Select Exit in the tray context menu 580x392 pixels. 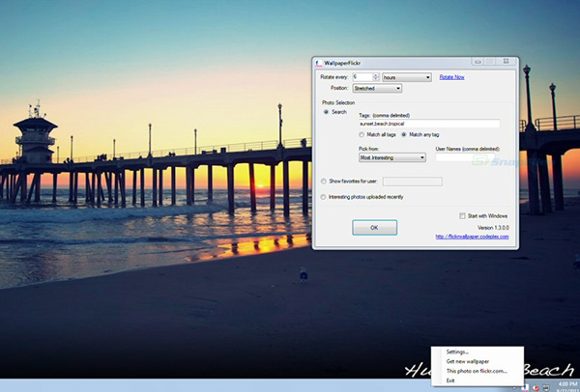(x=451, y=380)
